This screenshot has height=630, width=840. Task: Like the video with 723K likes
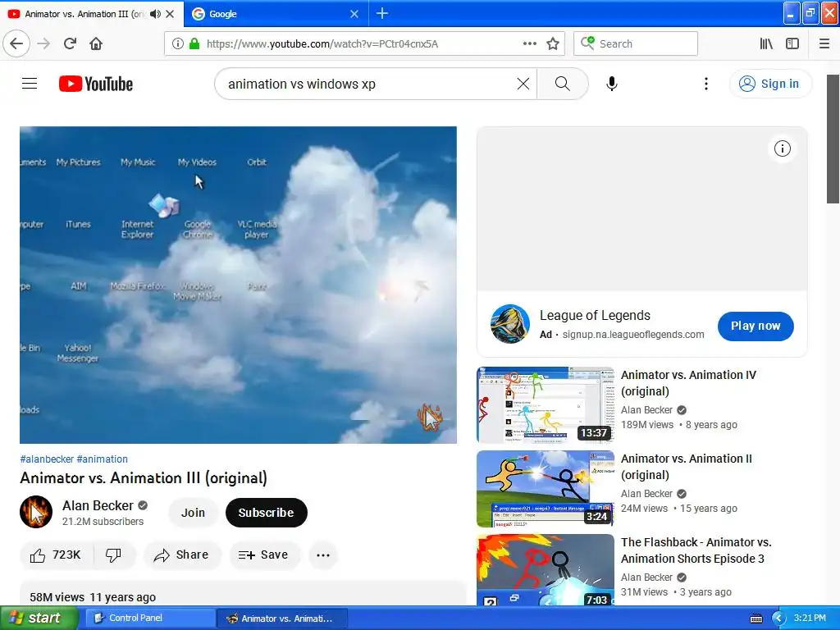coord(57,555)
